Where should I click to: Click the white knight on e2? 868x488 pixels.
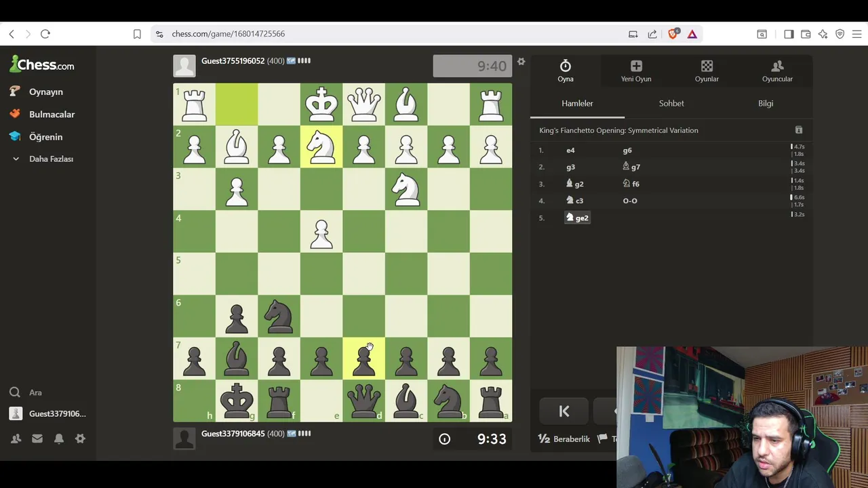click(x=321, y=146)
